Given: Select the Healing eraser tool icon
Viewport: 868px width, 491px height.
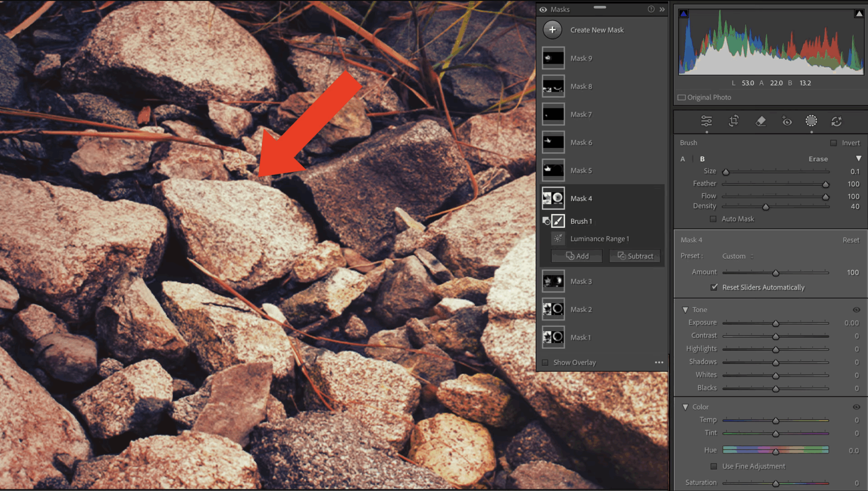Looking at the screenshot, I should (761, 121).
